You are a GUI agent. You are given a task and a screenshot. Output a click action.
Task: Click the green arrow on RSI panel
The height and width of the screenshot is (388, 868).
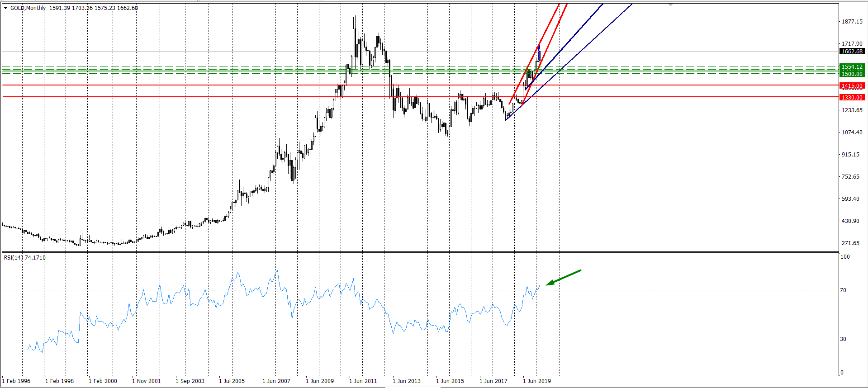coord(563,278)
